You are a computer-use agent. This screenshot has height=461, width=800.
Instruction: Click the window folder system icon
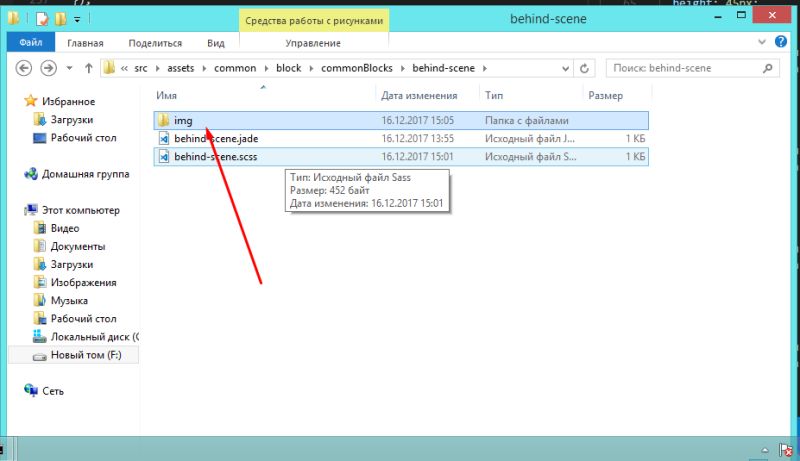[x=14, y=18]
